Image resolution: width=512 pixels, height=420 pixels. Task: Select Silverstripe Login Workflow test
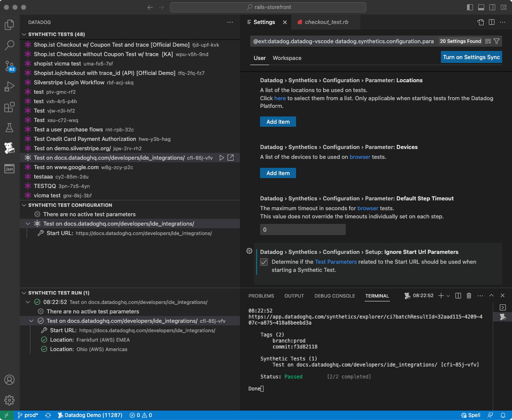pyautogui.click(x=130, y=83)
